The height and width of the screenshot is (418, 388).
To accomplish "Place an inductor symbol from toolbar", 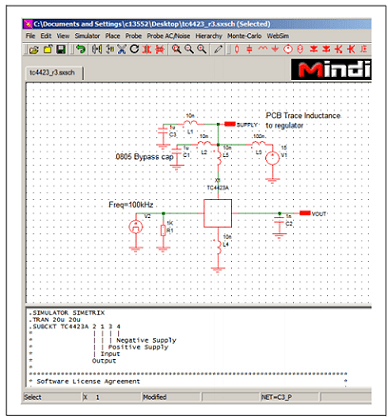I will pos(263,49).
